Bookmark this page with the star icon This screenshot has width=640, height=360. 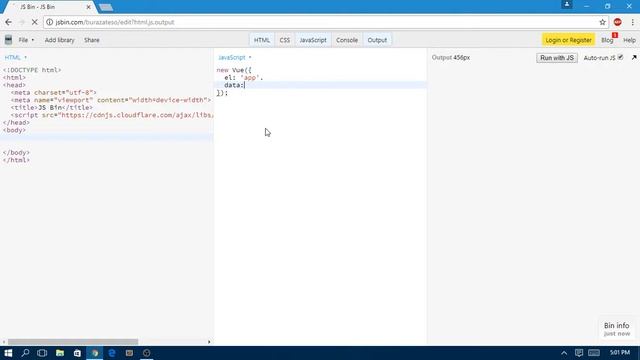point(602,22)
